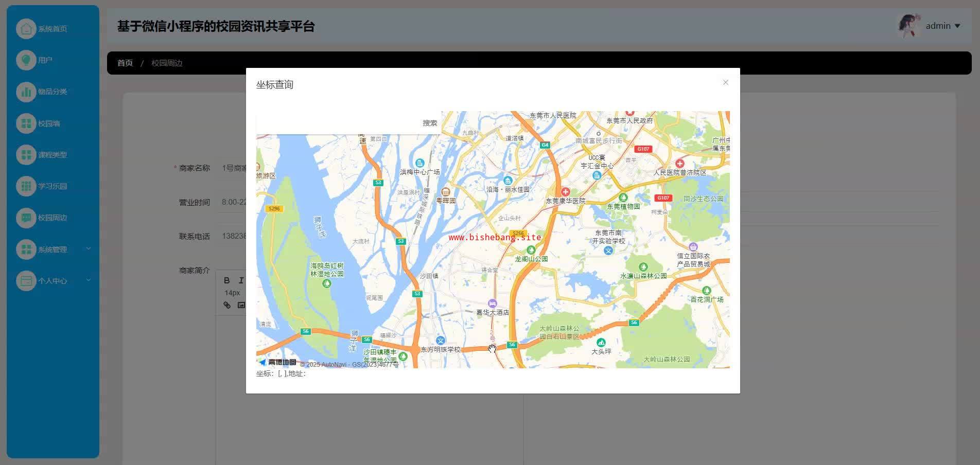Viewport: 980px width, 465px height.
Task: Click the 同沙生态公园 map label
Action: 703,199
